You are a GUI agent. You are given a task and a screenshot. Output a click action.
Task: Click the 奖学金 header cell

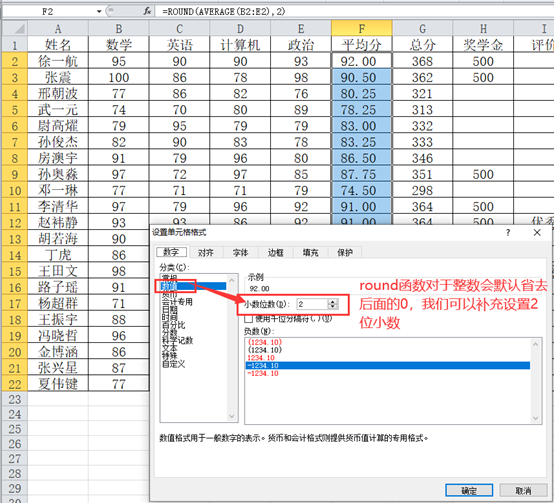point(483,45)
